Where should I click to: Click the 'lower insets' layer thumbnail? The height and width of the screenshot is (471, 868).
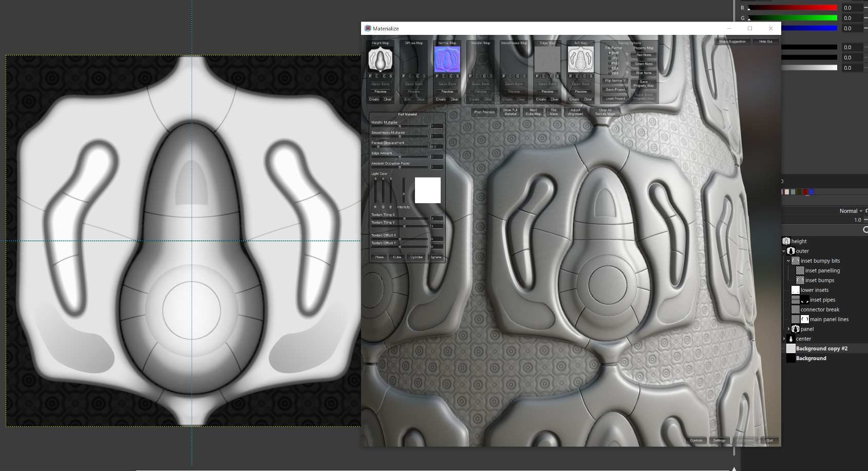(796, 290)
